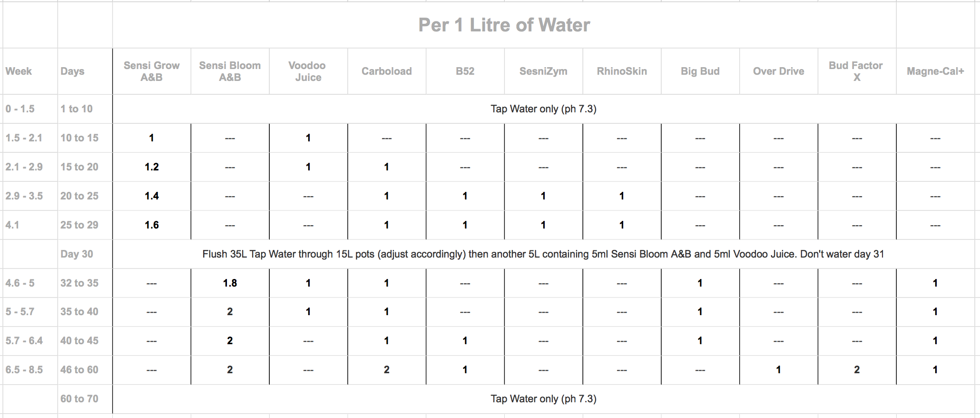Click the "Voodoo Juice" header cell
Screen dimensions: 980x418
click(308, 71)
